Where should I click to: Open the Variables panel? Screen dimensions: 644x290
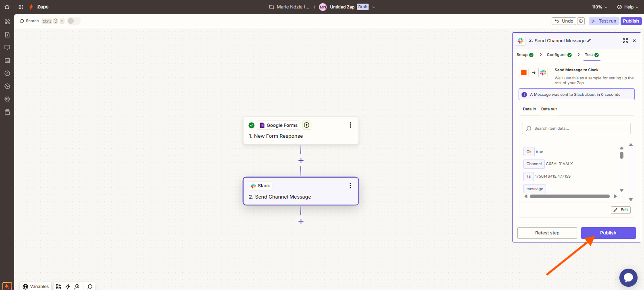pyautogui.click(x=35, y=287)
